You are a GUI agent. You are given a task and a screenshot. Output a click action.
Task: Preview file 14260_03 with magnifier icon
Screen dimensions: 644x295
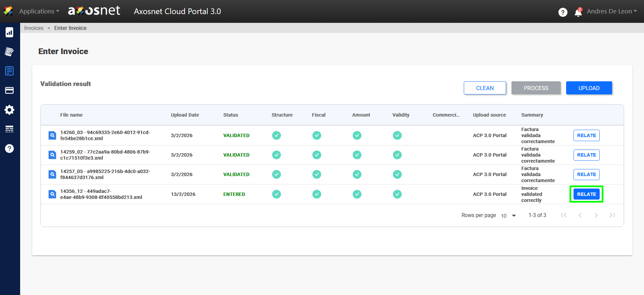pyautogui.click(x=52, y=135)
